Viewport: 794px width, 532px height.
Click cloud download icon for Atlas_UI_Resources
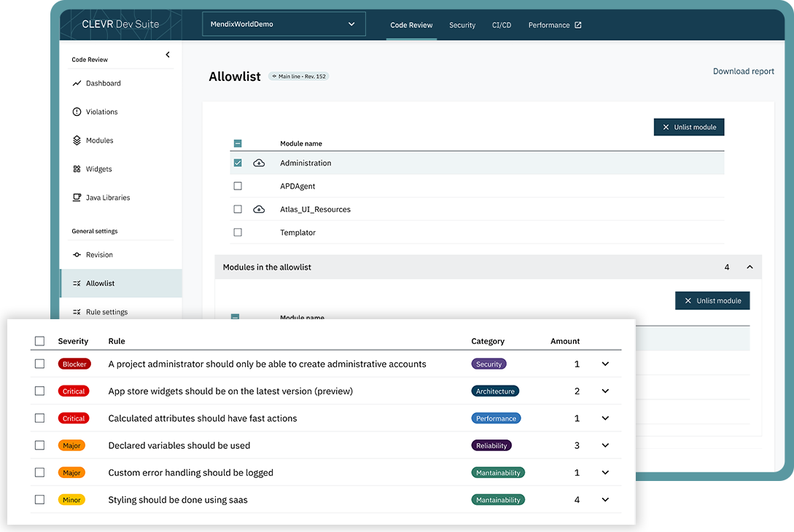[259, 209]
